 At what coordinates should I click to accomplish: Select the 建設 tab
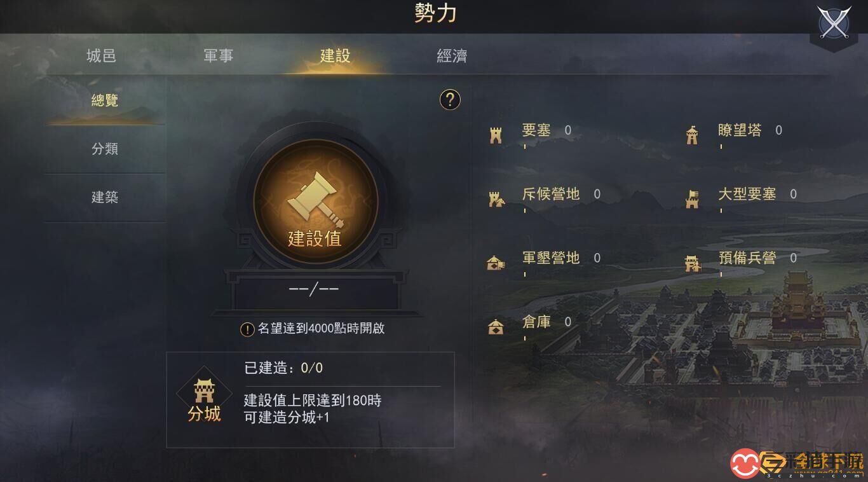(x=335, y=56)
